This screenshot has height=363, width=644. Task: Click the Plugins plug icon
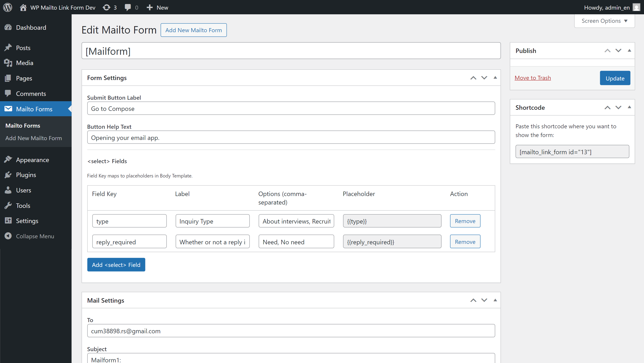coord(8,175)
